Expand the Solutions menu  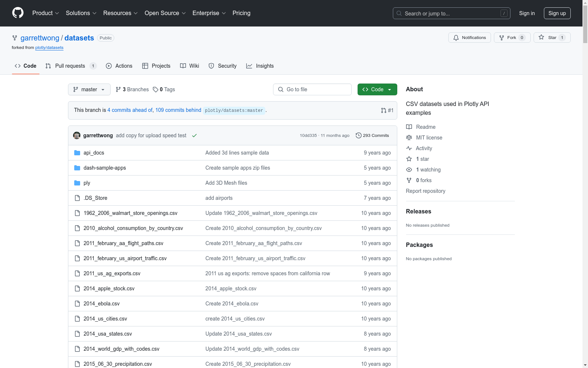pyautogui.click(x=81, y=13)
